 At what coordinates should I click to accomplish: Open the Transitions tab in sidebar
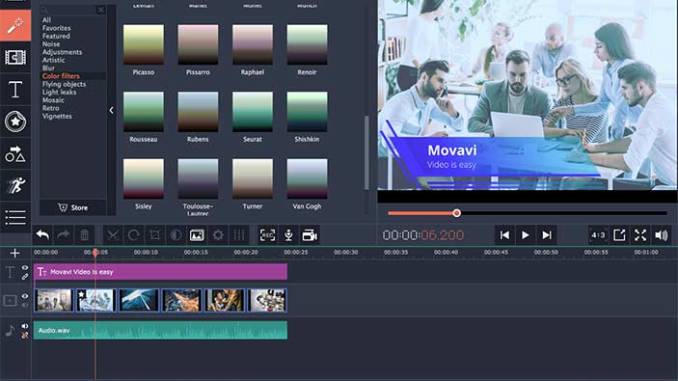[16, 58]
